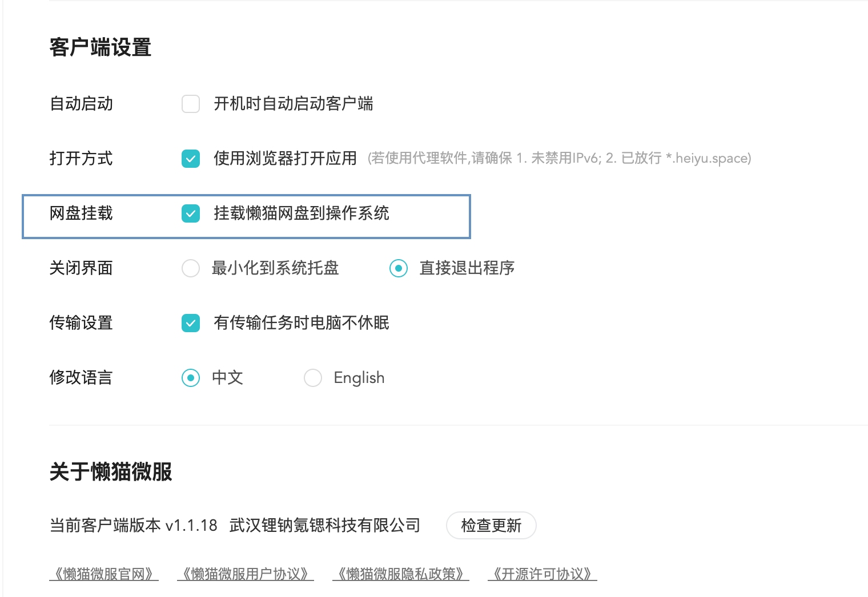Open 《开源许可协议》 link
The width and height of the screenshot is (868, 597).
pos(542,574)
